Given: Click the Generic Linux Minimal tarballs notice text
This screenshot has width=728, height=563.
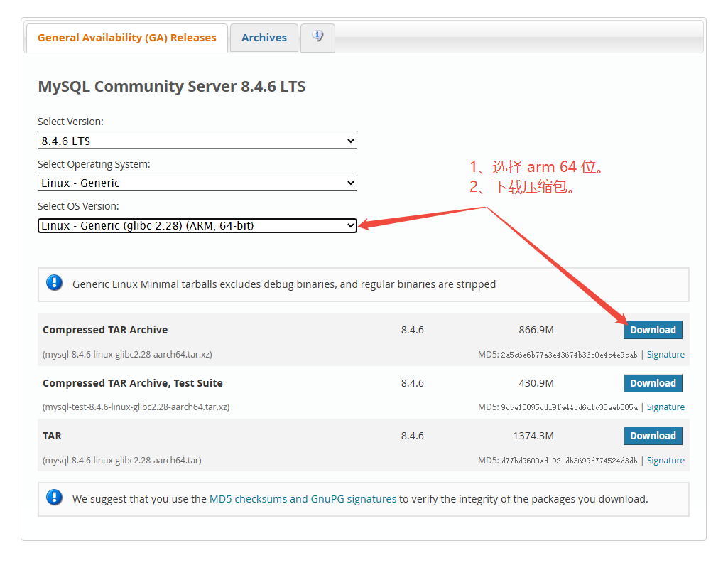Looking at the screenshot, I should tap(284, 284).
